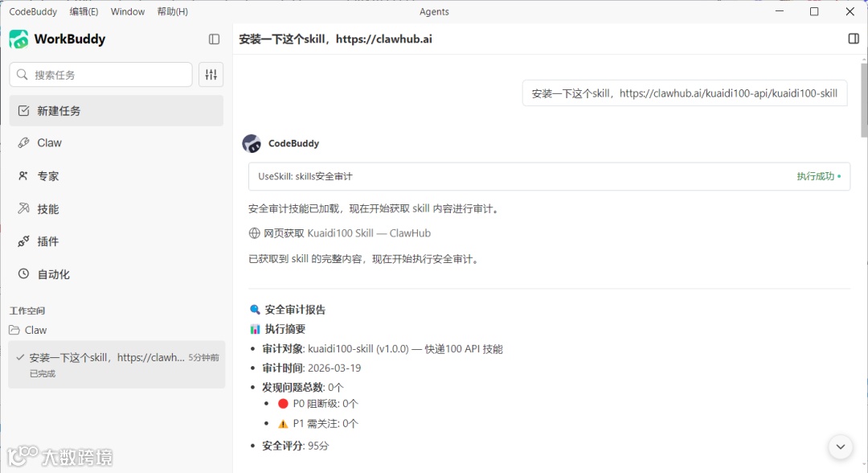Viewport: 868px width, 473px height.
Task: Open the Window menu
Action: pyautogui.click(x=127, y=11)
